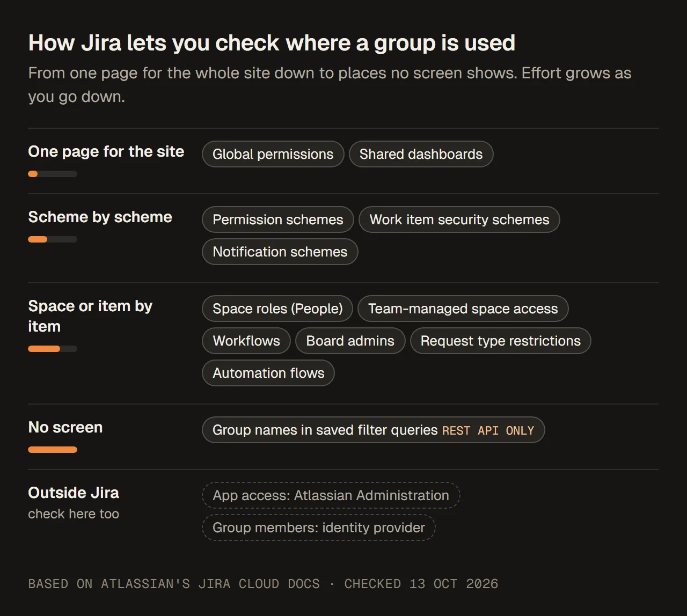
Task: Select the Board admins pill
Action: pyautogui.click(x=350, y=341)
